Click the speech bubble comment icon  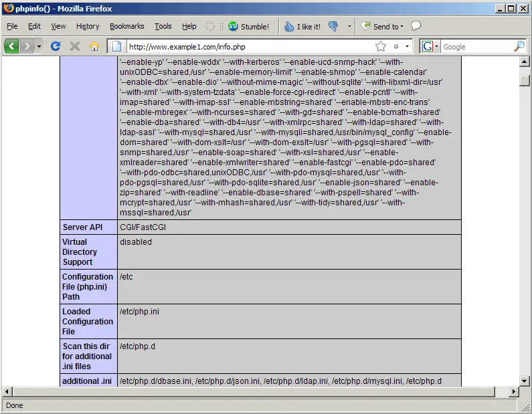[x=416, y=26]
